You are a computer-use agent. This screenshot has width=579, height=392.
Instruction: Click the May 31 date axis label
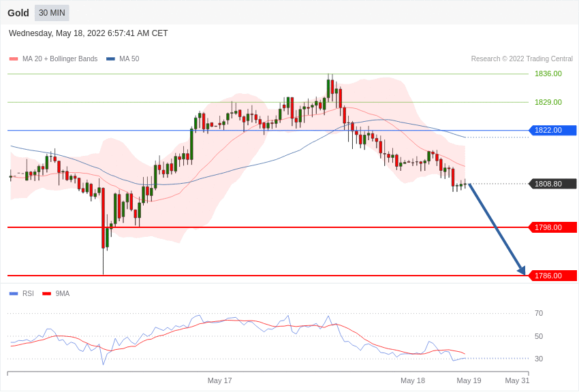(x=517, y=380)
